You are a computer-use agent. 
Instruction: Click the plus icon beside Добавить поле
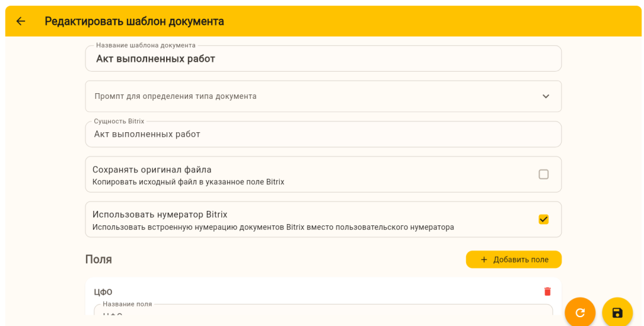(484, 259)
